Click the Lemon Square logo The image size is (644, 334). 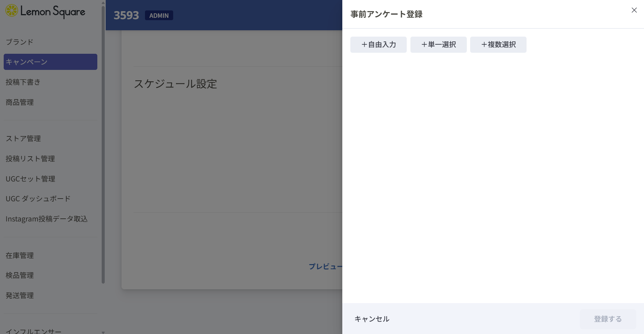[x=45, y=11]
